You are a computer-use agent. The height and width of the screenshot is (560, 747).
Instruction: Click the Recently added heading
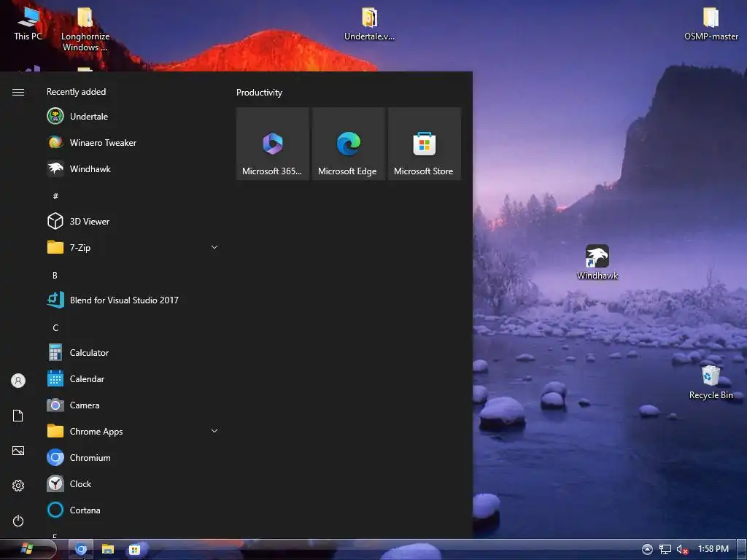[x=76, y=91]
